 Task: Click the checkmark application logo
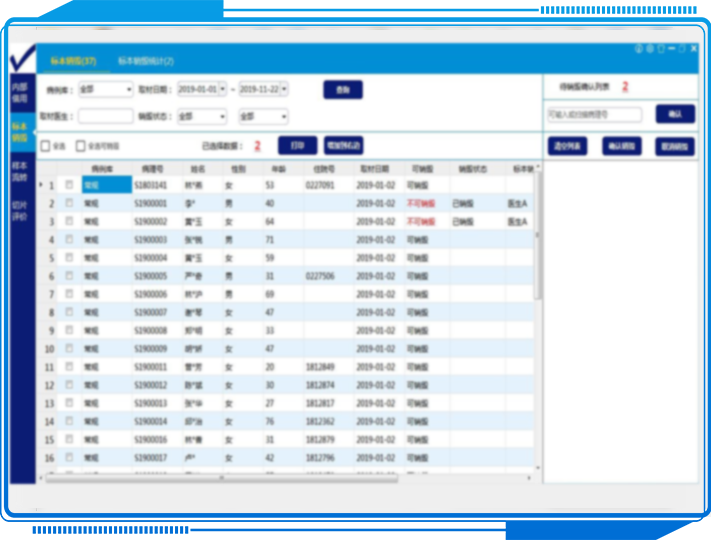click(x=22, y=56)
